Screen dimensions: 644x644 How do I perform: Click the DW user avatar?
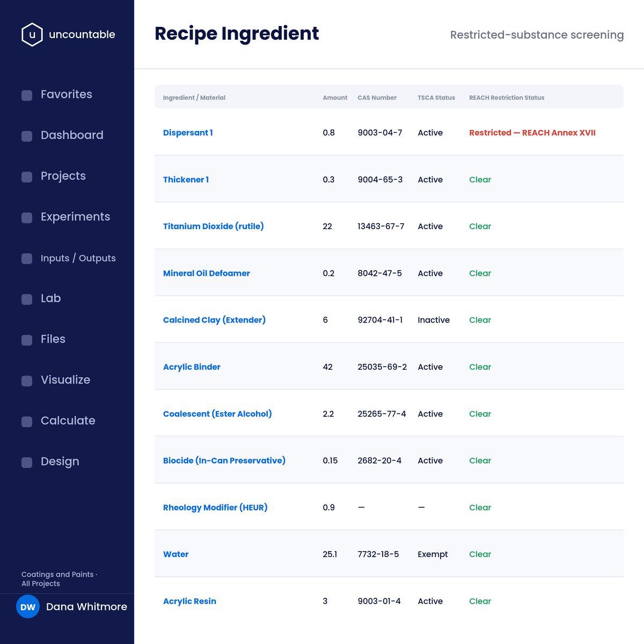28,607
